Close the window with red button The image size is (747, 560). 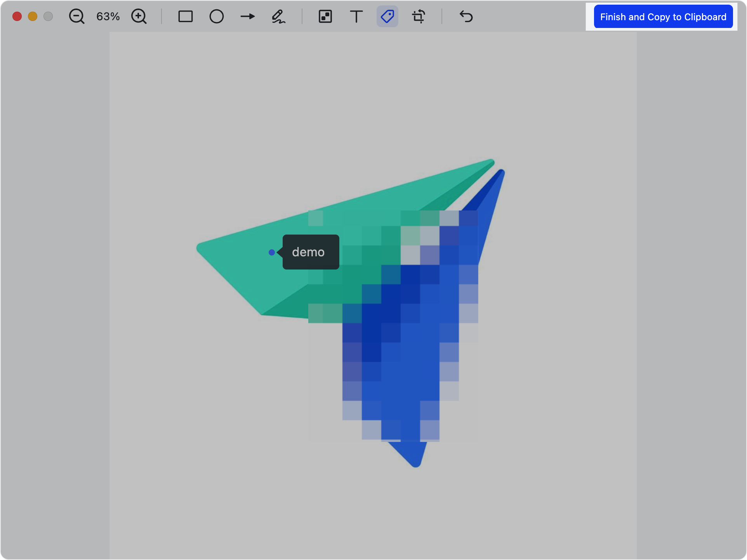(17, 17)
